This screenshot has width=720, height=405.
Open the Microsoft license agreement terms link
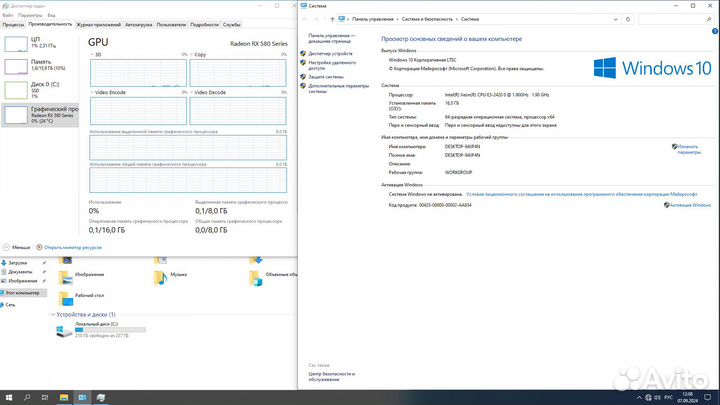click(582, 194)
